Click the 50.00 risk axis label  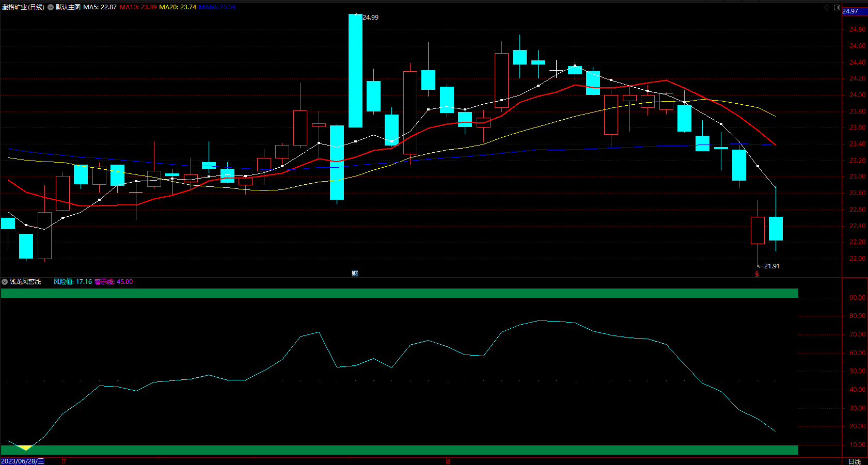pyautogui.click(x=858, y=371)
